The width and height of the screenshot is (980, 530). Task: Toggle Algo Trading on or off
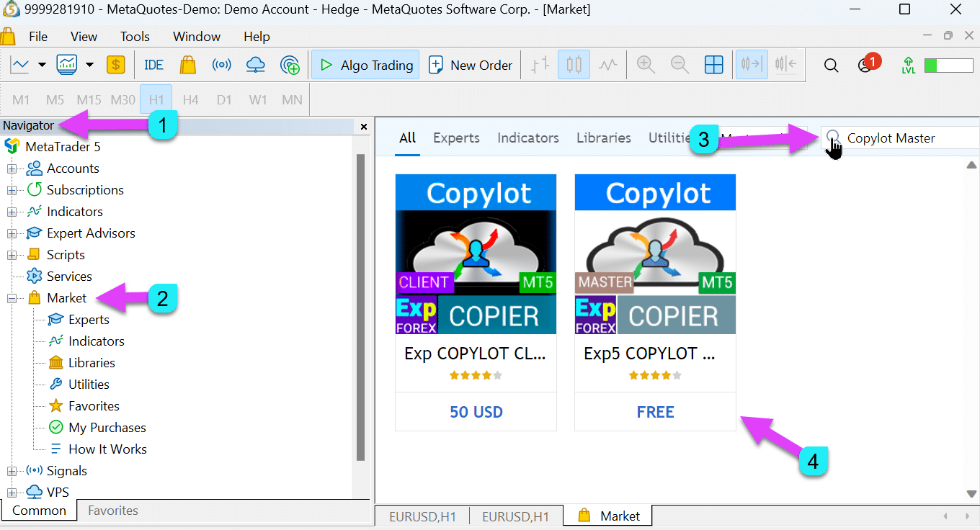coord(366,65)
